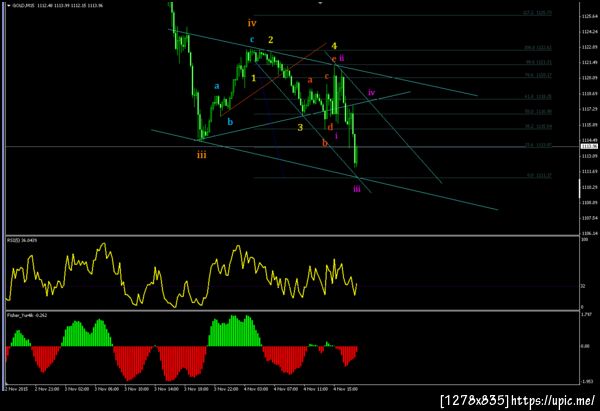Select the orange 'a' wave label
Screen dimensions: 600x411
310,80
